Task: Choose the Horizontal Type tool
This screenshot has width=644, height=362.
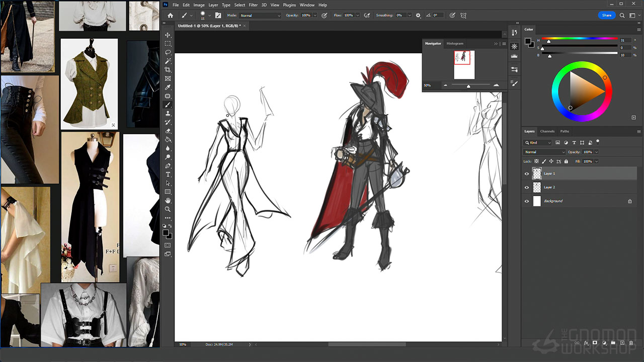Action: click(168, 174)
